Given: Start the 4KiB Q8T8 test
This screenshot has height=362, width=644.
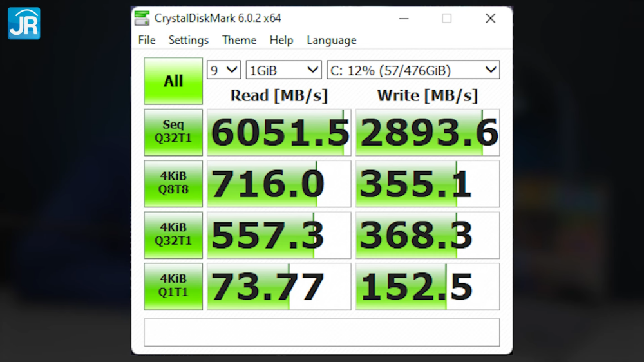Looking at the screenshot, I should coord(173,184).
